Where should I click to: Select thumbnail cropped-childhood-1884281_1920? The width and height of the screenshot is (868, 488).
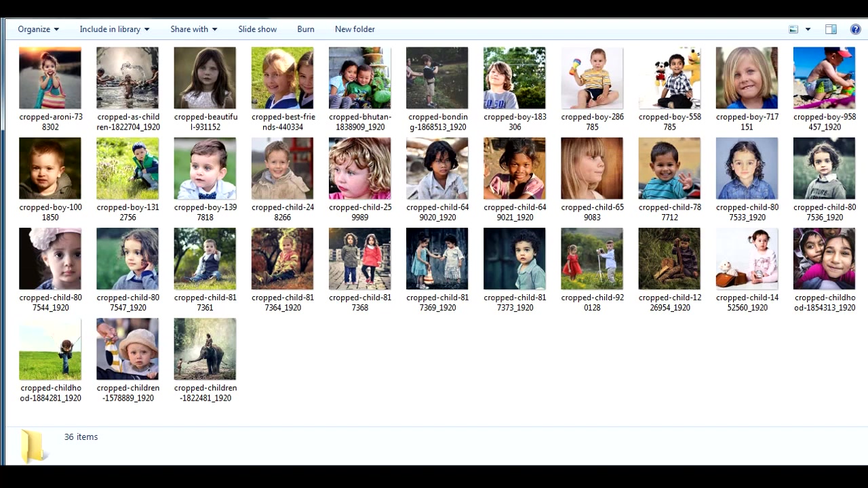[x=50, y=349]
